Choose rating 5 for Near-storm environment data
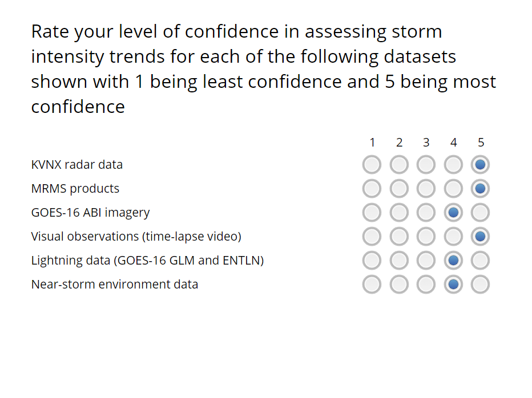The height and width of the screenshot is (398, 532). (x=481, y=284)
